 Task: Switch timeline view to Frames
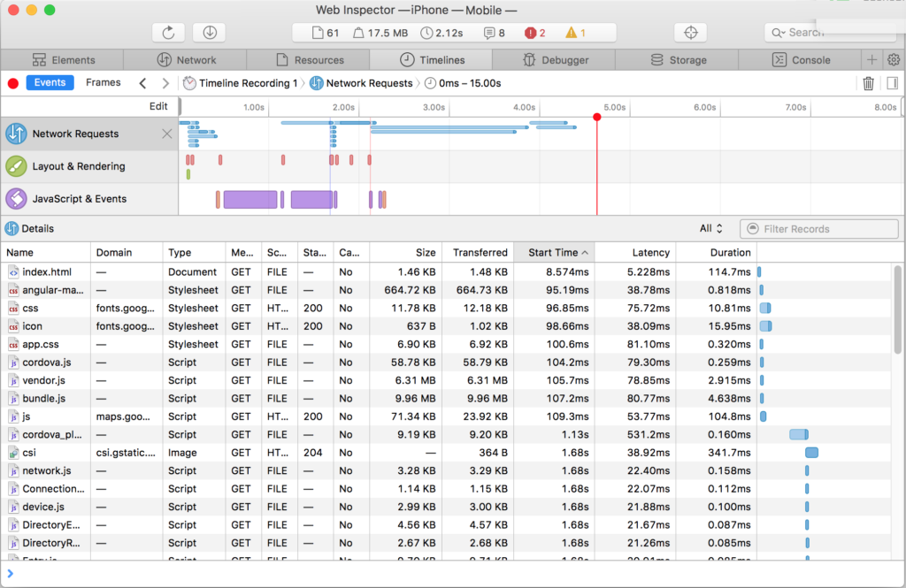tap(103, 82)
